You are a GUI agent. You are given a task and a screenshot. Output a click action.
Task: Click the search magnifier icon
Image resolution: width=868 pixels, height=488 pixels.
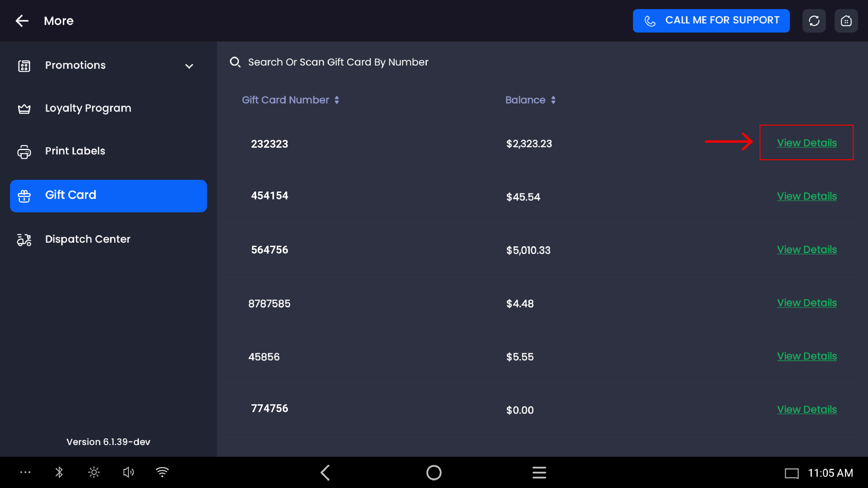click(235, 62)
